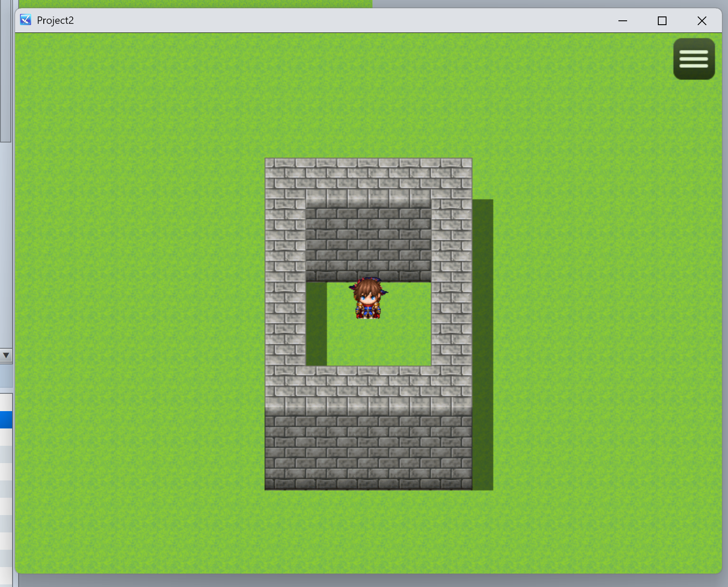The height and width of the screenshot is (587, 728).
Task: Close the Project2 game window
Action: 702,21
